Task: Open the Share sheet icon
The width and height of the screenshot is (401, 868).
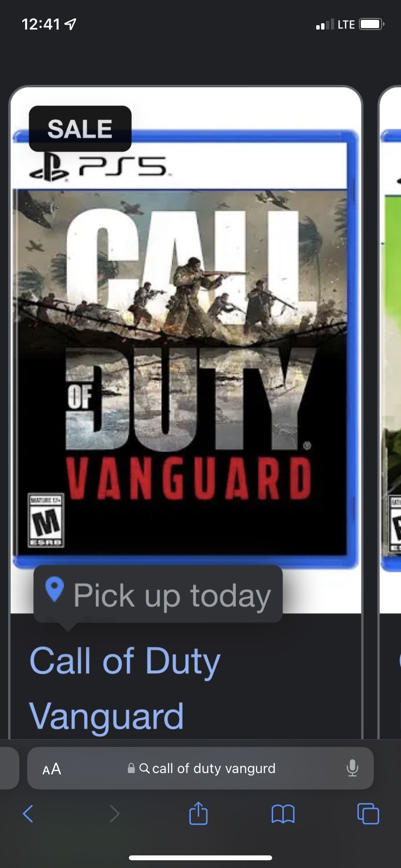Action: 198,813
